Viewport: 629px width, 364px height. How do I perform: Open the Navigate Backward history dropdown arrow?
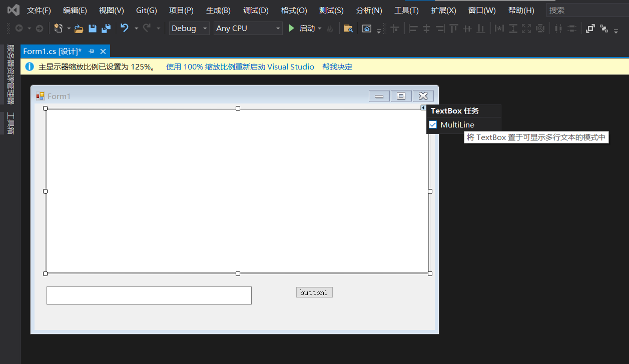point(29,28)
